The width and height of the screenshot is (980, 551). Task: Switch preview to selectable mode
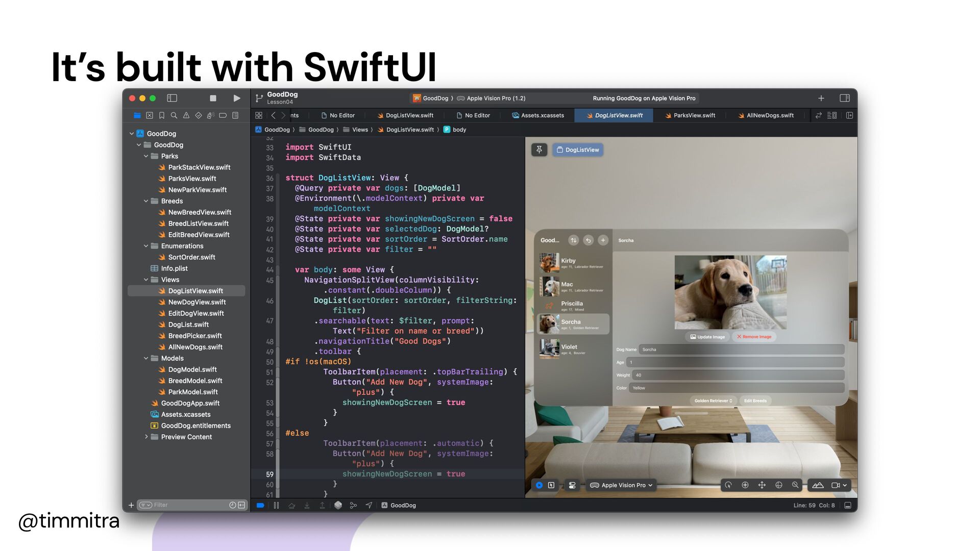(551, 485)
